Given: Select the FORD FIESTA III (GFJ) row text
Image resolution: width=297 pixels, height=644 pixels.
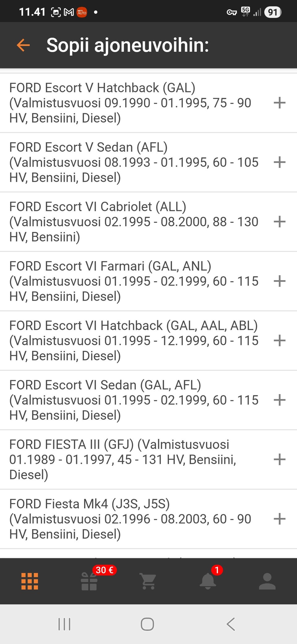Looking at the screenshot, I should (124, 459).
